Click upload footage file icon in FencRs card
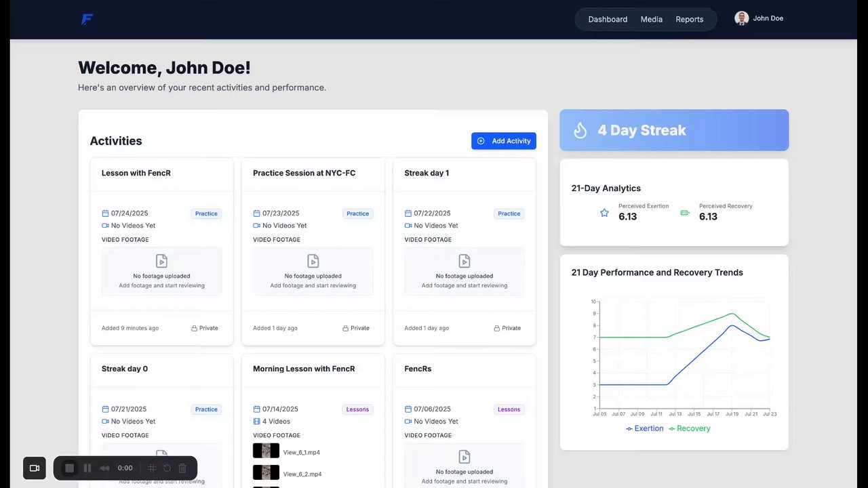This screenshot has height=488, width=868. (464, 457)
